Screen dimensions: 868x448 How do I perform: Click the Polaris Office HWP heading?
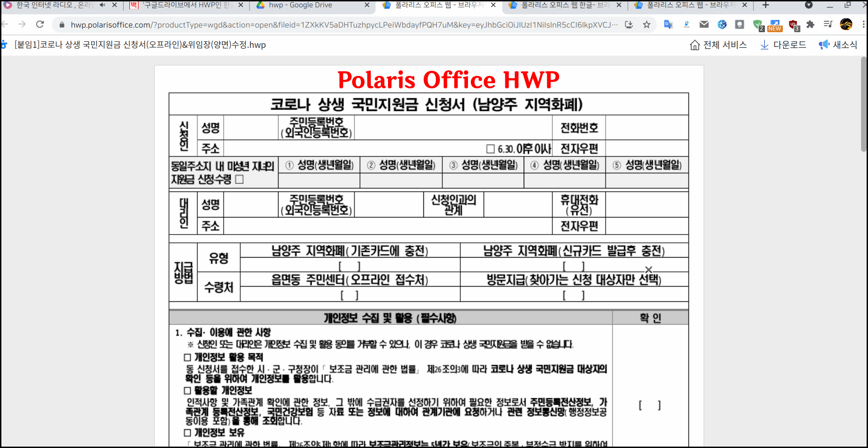point(449,80)
